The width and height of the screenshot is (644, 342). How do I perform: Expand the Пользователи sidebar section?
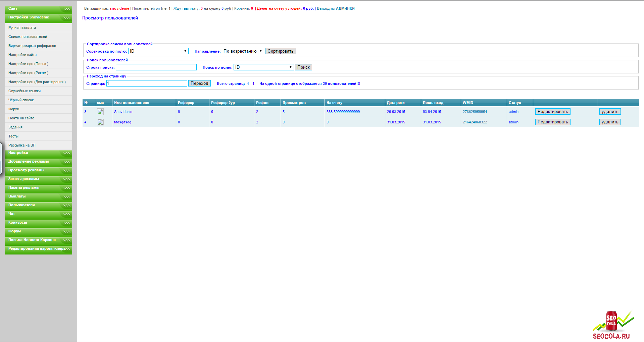pyautogui.click(x=38, y=206)
